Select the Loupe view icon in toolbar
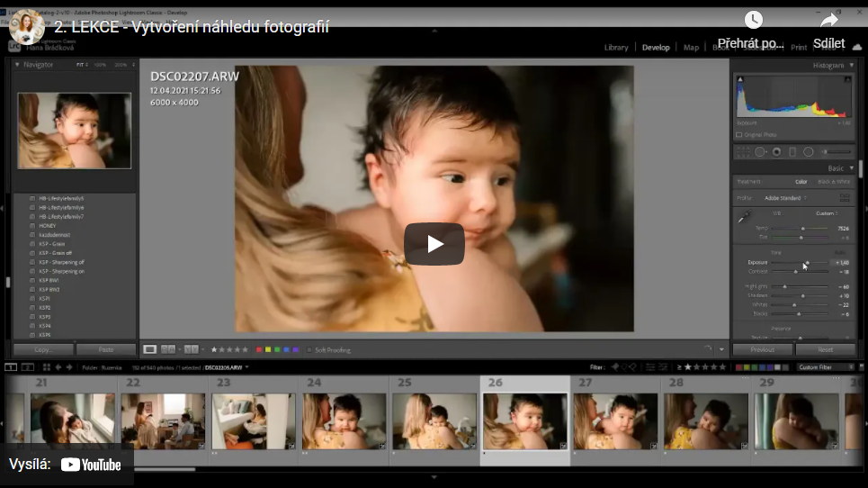 click(149, 349)
